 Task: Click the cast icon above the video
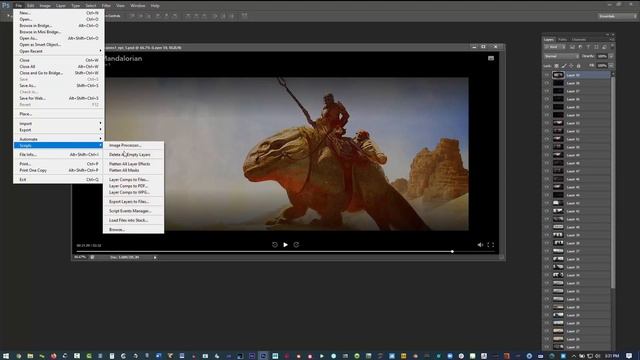[491, 58]
